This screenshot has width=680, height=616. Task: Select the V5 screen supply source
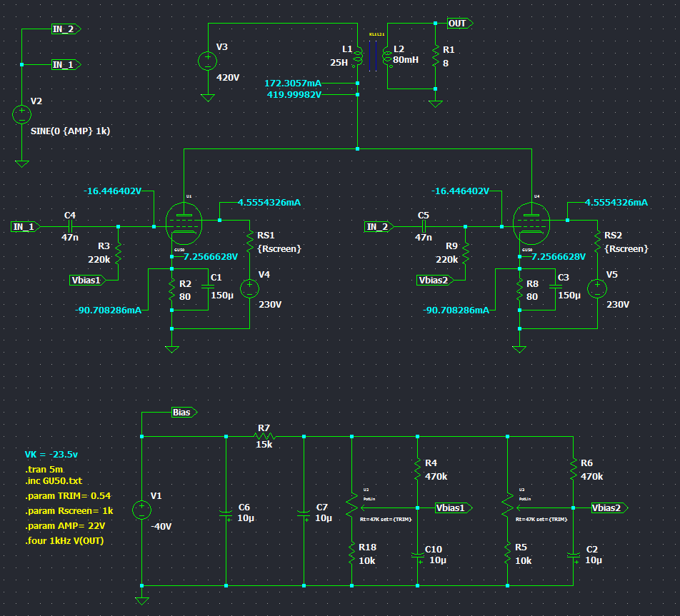click(x=597, y=288)
